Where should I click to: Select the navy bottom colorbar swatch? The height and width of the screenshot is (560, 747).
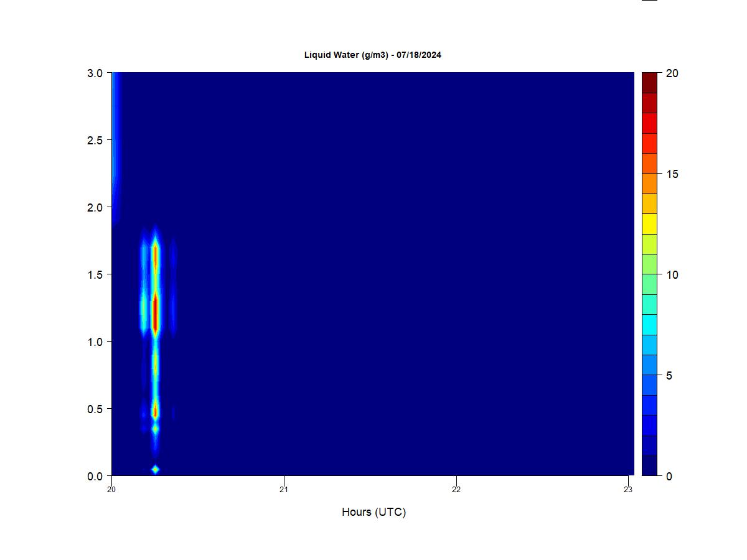point(649,465)
